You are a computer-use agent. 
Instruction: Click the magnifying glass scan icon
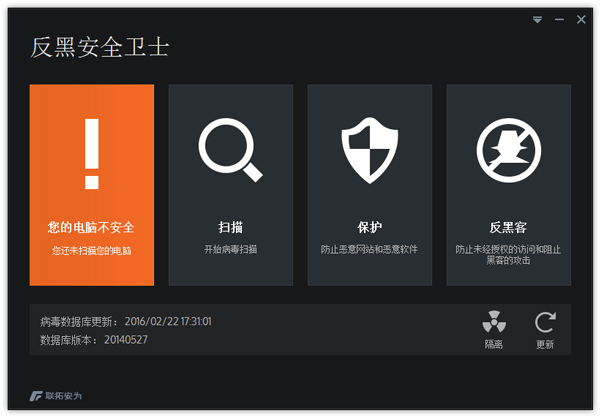230,150
